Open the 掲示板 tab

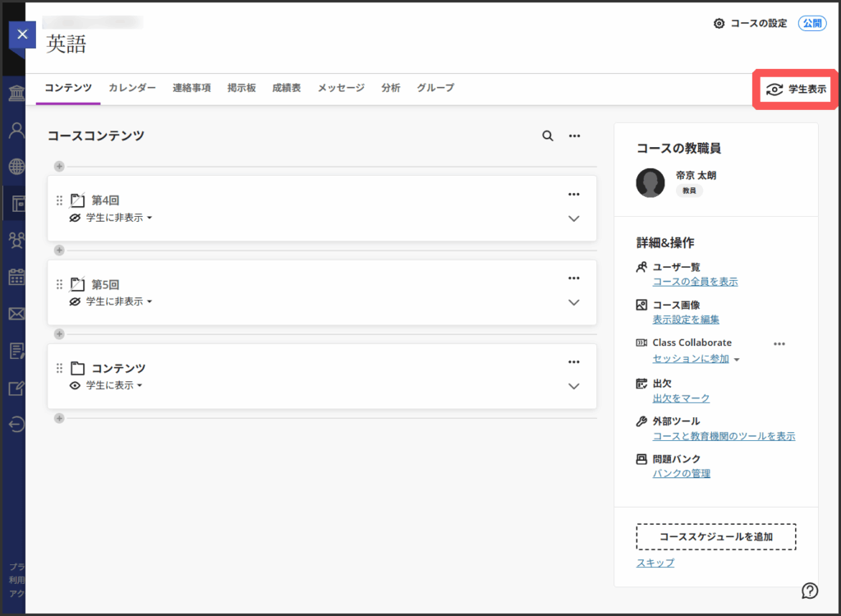coord(241,88)
